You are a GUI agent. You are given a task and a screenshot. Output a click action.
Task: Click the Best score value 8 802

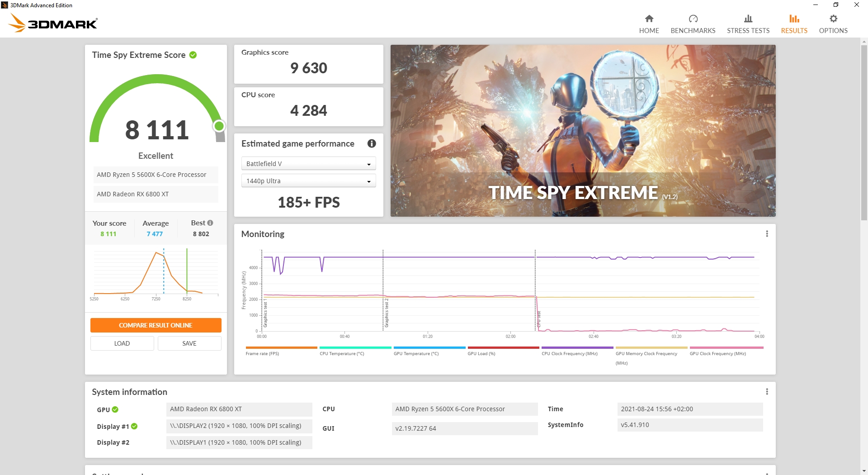tap(201, 234)
